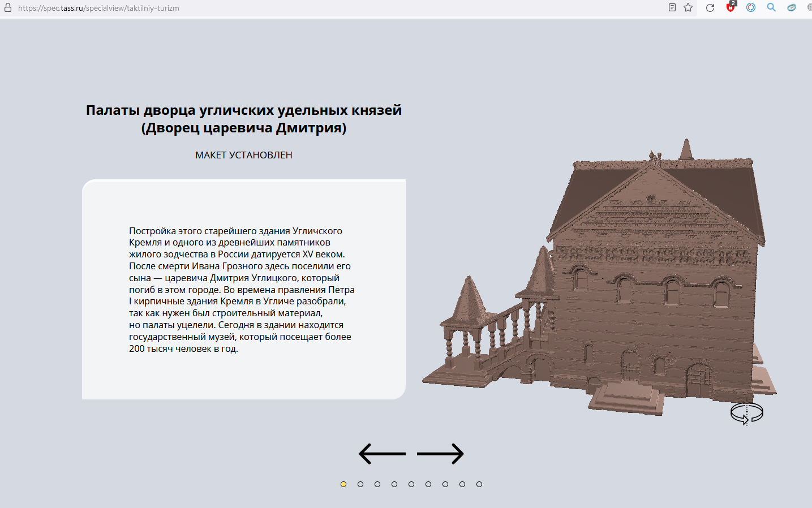812x508 pixels.
Task: Select the fifth pagination dot
Action: click(x=411, y=484)
